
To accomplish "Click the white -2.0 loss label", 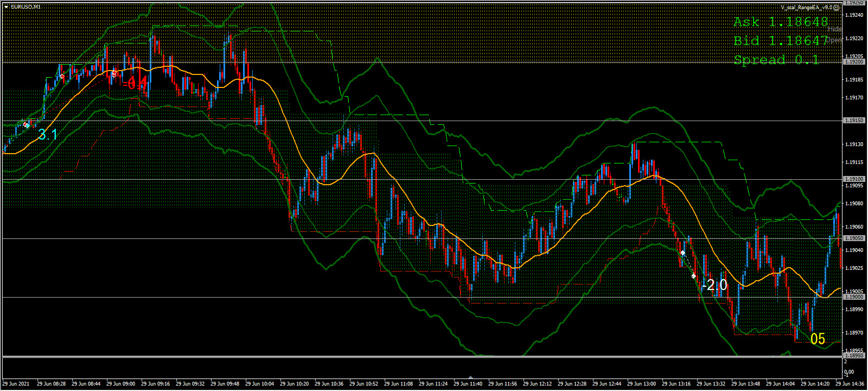I will [714, 285].
